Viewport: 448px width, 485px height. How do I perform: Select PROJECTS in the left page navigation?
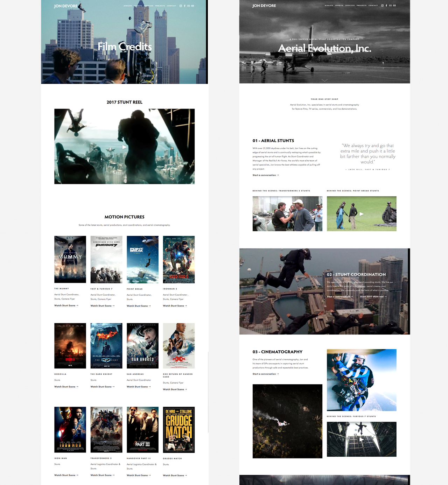[x=160, y=6]
